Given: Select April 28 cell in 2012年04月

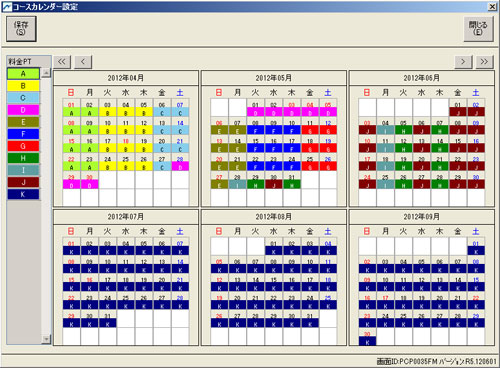Looking at the screenshot, I should pyautogui.click(x=180, y=163).
